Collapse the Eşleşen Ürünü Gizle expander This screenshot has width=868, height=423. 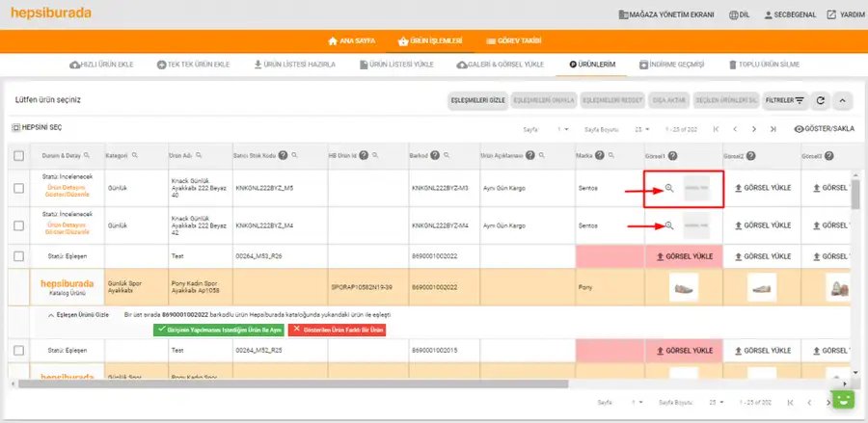(78, 315)
